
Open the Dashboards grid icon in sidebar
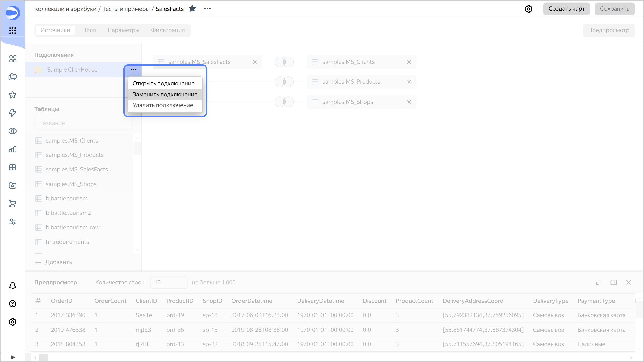coord(12,58)
